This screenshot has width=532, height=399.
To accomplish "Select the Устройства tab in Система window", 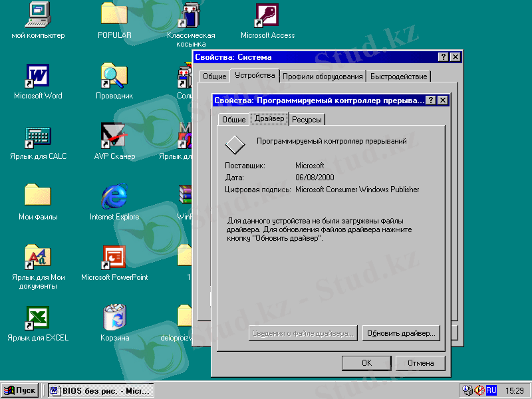I will (x=255, y=75).
